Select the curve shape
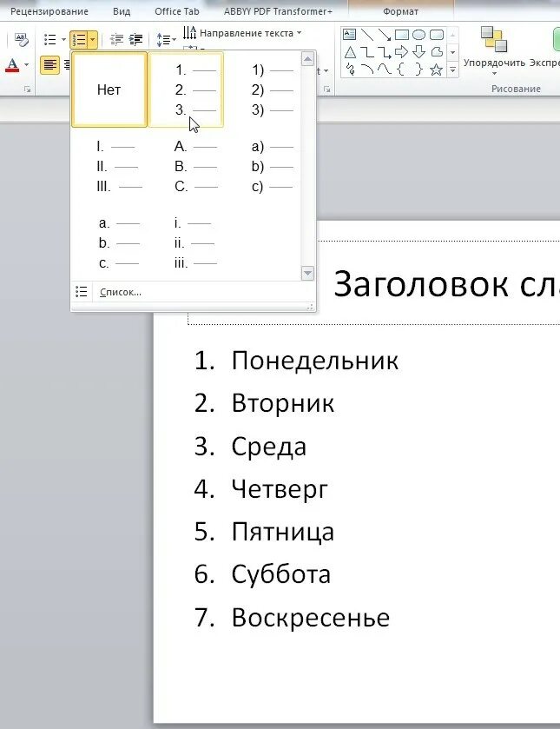 click(x=385, y=70)
